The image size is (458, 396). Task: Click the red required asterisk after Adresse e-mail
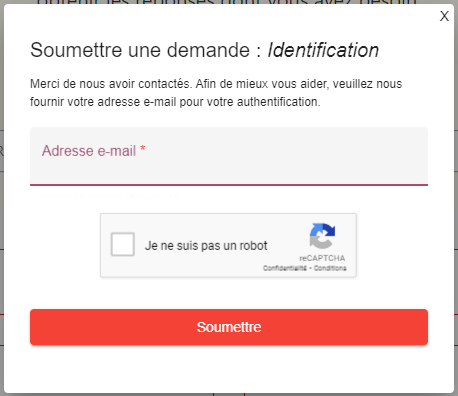pos(143,148)
